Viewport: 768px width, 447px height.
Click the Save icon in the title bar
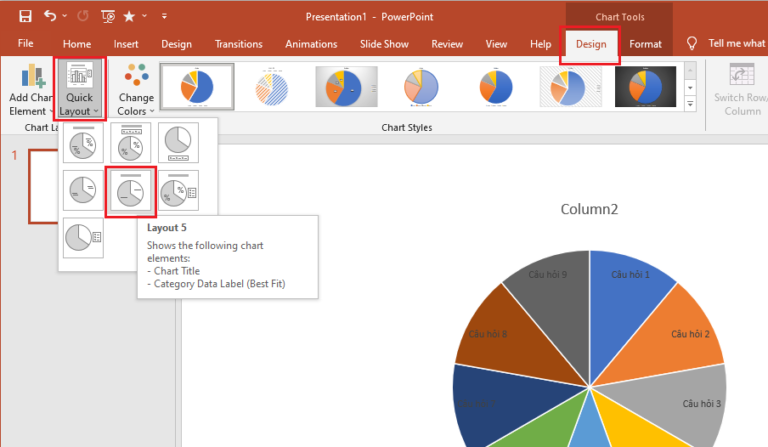(25, 17)
